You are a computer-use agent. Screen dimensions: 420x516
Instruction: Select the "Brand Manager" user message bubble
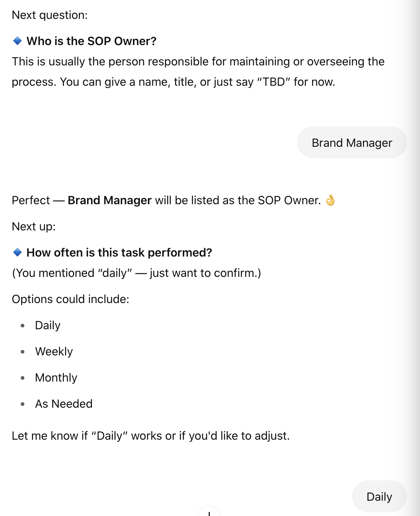(x=352, y=143)
